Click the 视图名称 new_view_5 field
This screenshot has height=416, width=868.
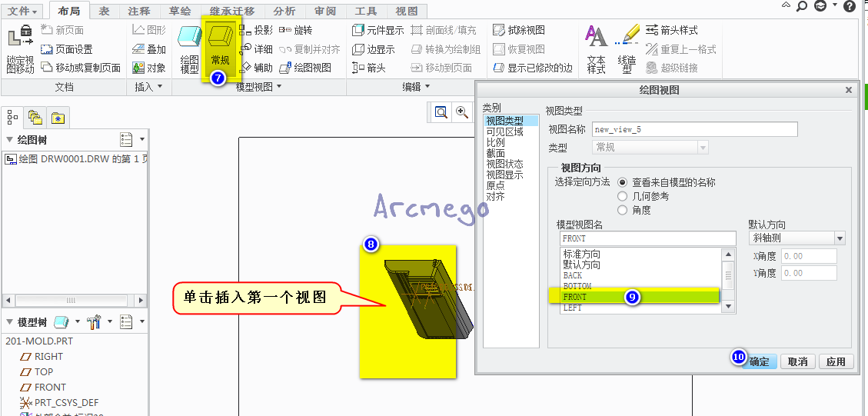695,129
